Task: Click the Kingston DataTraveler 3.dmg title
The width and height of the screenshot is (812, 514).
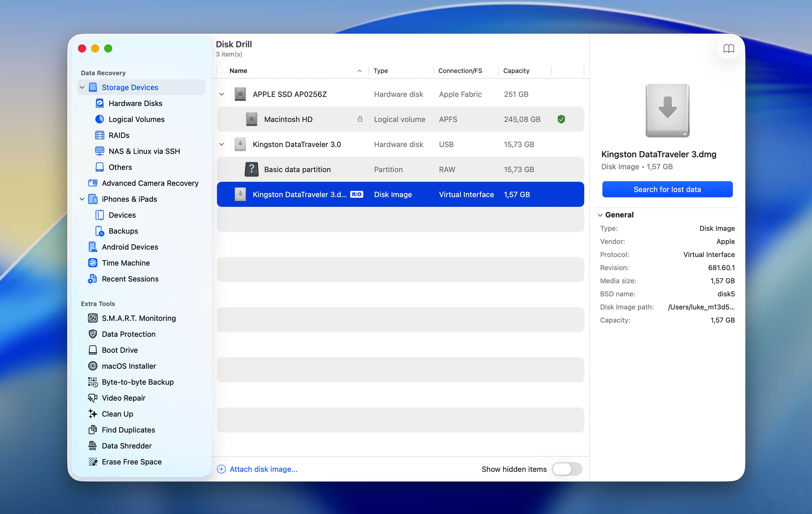Action: [659, 154]
